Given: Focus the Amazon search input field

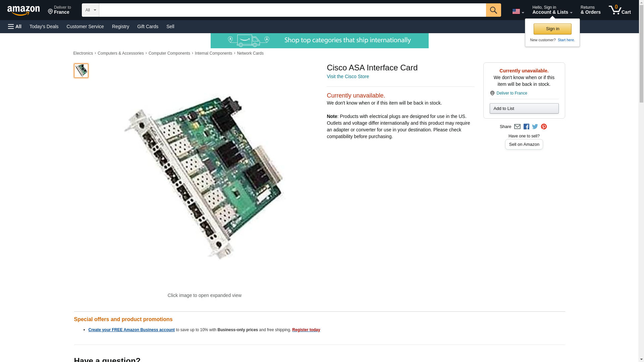Looking at the screenshot, I should (x=292, y=10).
